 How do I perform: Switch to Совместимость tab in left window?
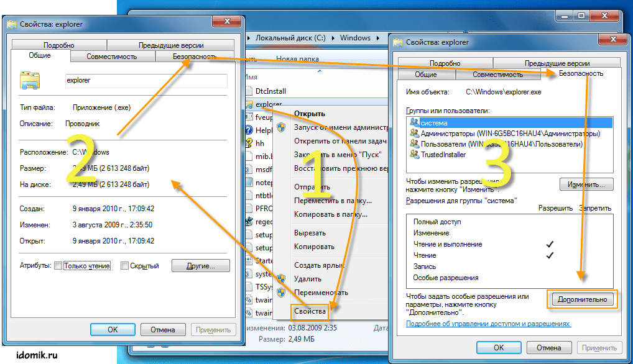click(112, 57)
